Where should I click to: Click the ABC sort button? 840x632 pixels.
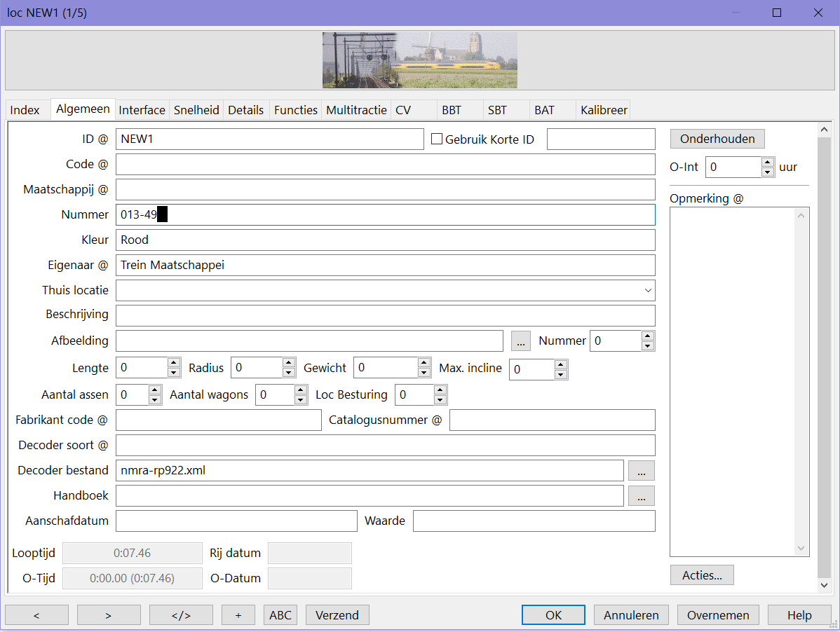tap(280, 615)
